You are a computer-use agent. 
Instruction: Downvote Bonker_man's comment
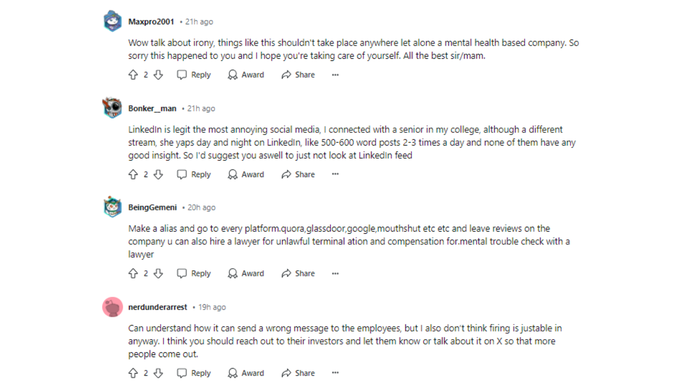[x=158, y=174]
